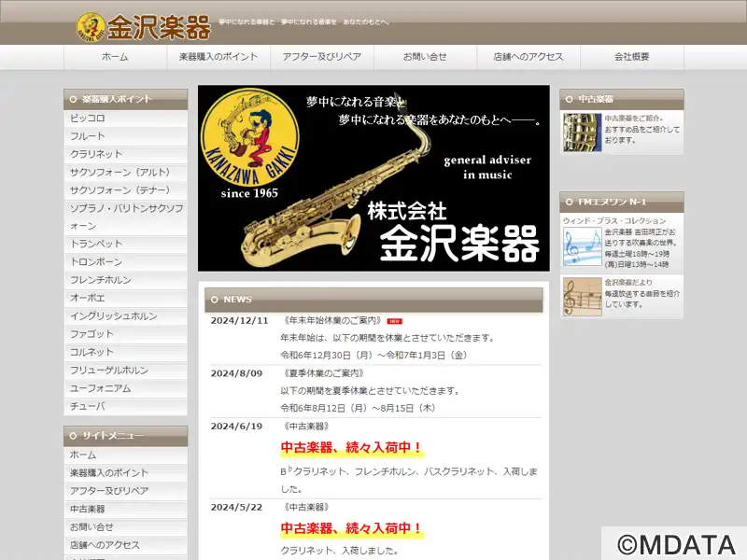Click the 2024/8/09 news date
This screenshot has width=747, height=560.
tap(237, 374)
